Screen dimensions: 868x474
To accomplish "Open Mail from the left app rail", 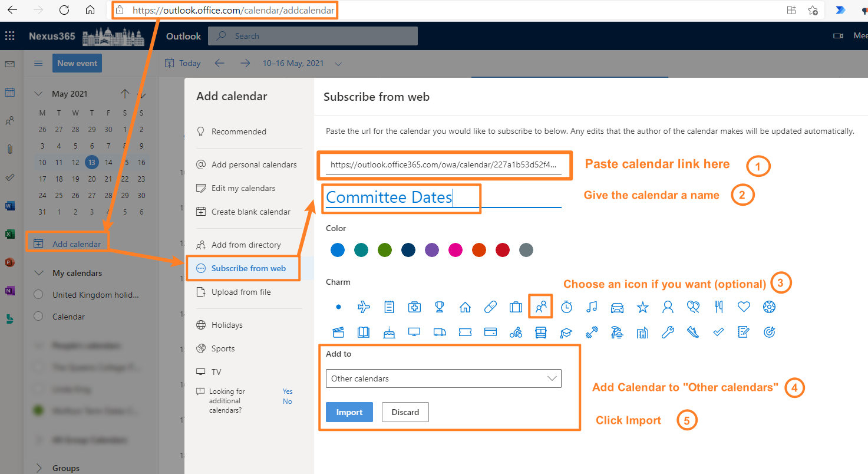I will (x=9, y=64).
